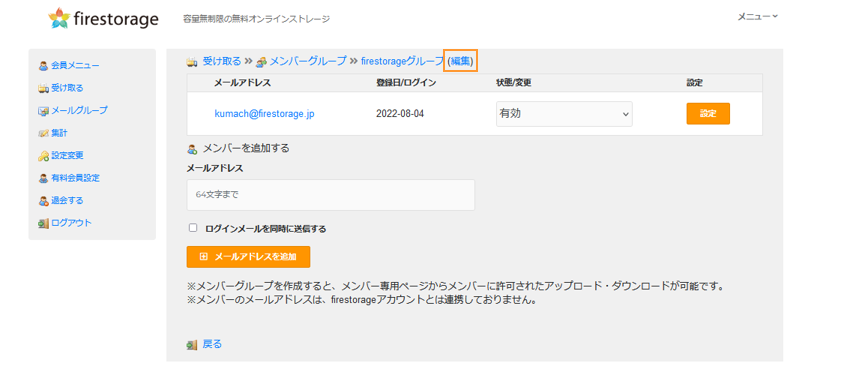Click the メンバーを追加する person icon
Image resolution: width=846 pixels, height=377 pixels.
click(x=192, y=149)
